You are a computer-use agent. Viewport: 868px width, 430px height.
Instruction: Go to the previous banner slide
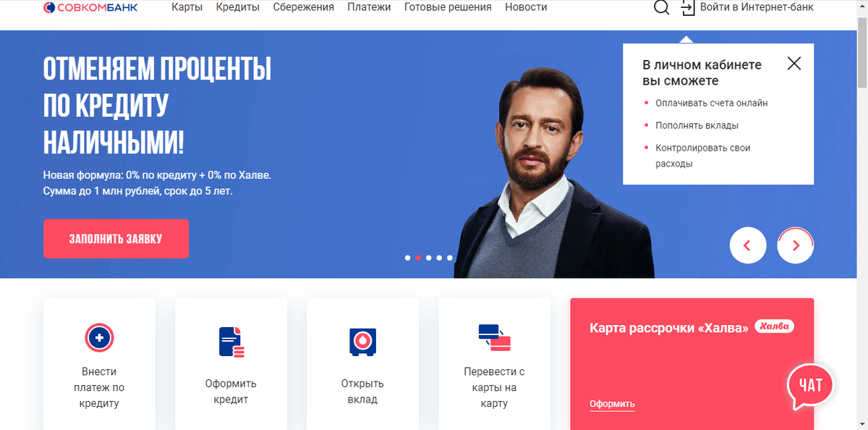coord(747,245)
